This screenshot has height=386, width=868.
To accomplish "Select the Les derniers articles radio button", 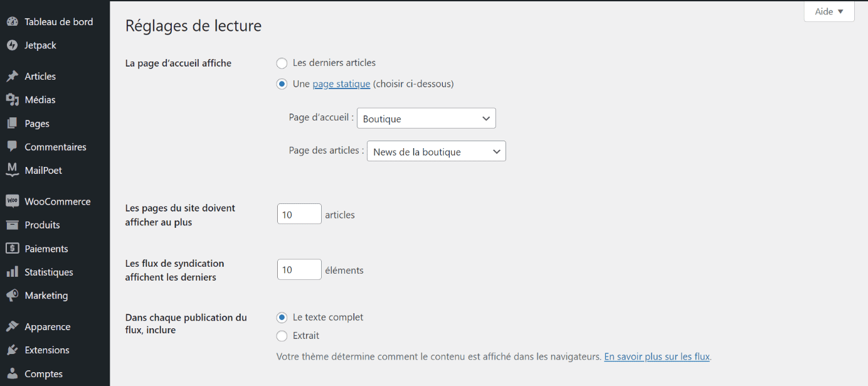I will tap(282, 63).
